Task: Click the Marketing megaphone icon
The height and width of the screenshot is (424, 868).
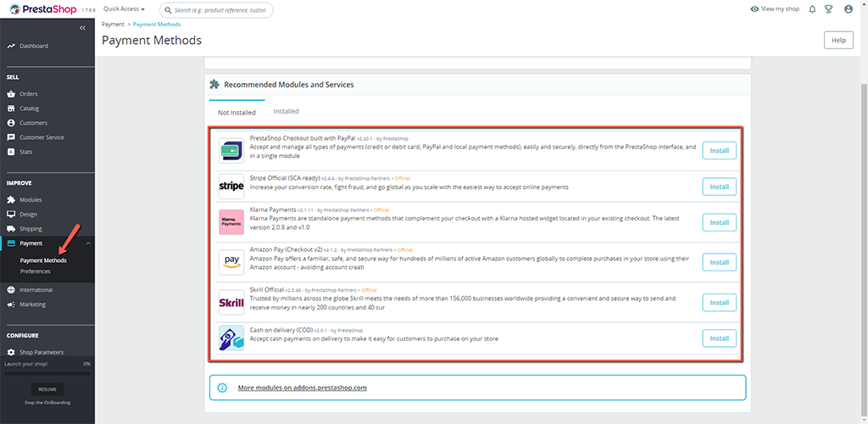Action: (11, 304)
